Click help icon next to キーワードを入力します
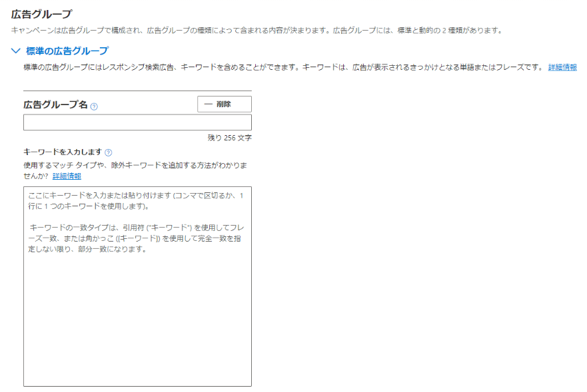Screen dimensions: 587x392 109,152
